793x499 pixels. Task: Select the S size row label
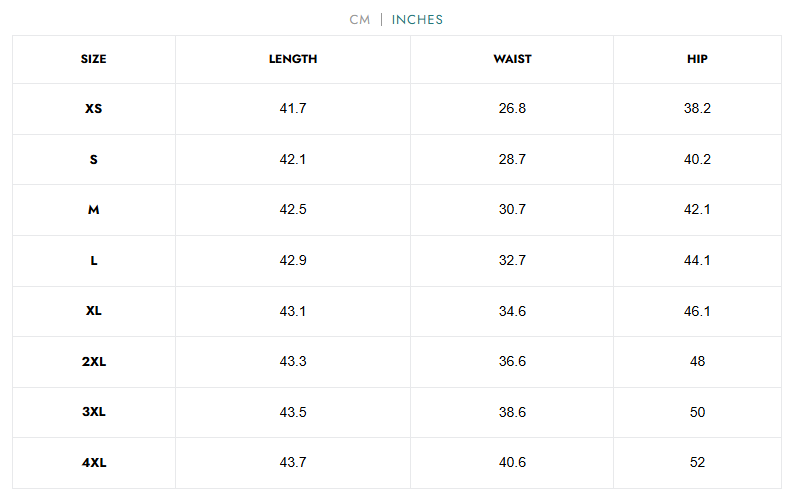pos(94,159)
